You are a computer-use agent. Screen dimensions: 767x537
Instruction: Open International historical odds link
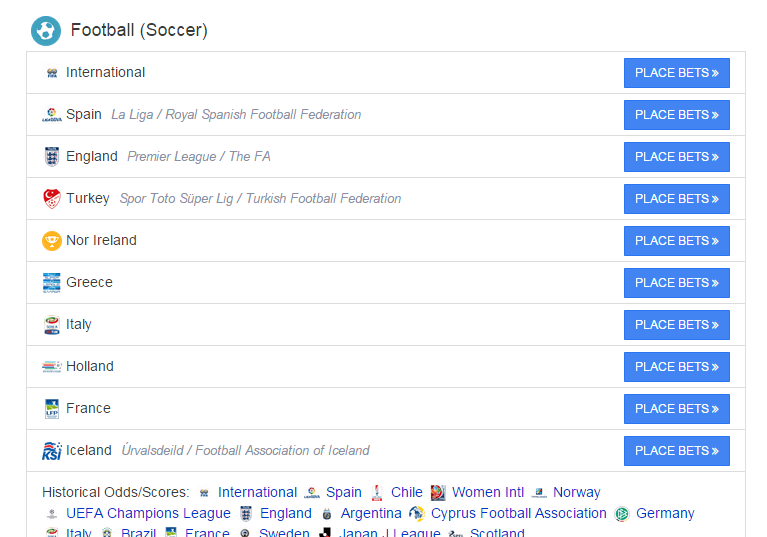257,492
